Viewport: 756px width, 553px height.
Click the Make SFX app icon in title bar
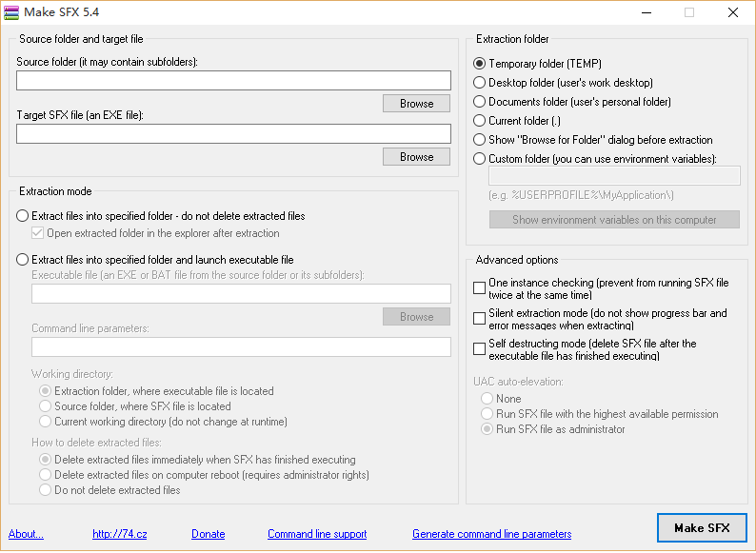[11, 12]
